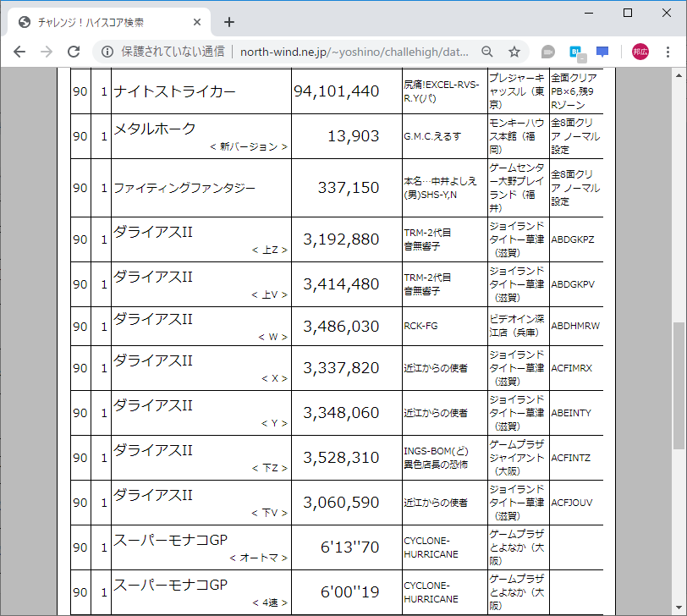Click the score 3,348,060
The width and height of the screenshot is (687, 616).
pos(341,413)
